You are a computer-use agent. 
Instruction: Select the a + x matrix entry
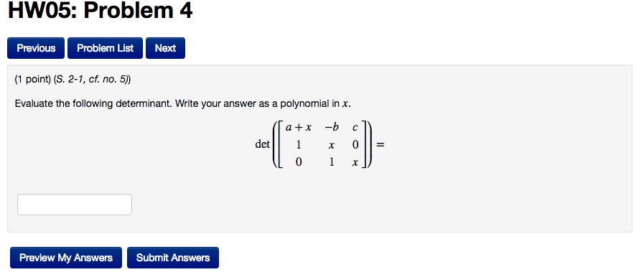[299, 128]
